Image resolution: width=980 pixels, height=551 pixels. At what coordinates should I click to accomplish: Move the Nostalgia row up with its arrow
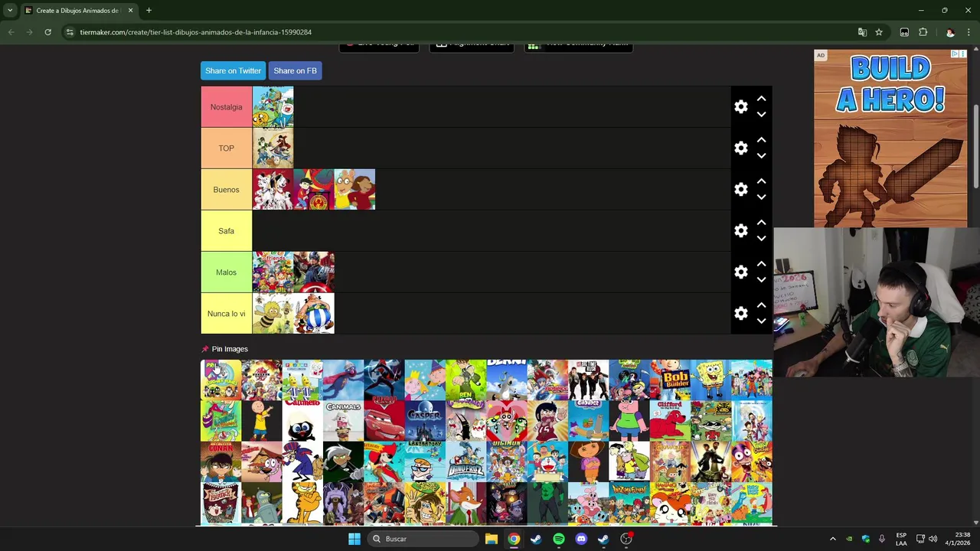click(761, 99)
